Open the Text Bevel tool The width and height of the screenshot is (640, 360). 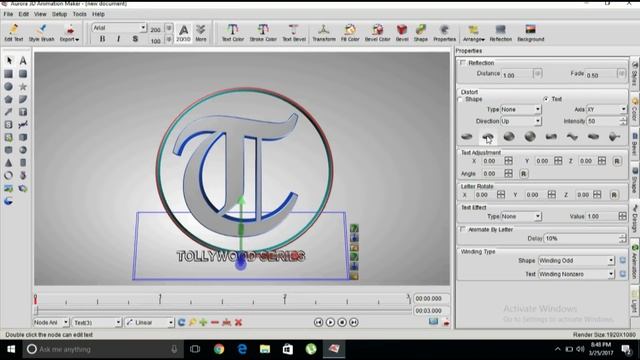pyautogui.click(x=294, y=33)
